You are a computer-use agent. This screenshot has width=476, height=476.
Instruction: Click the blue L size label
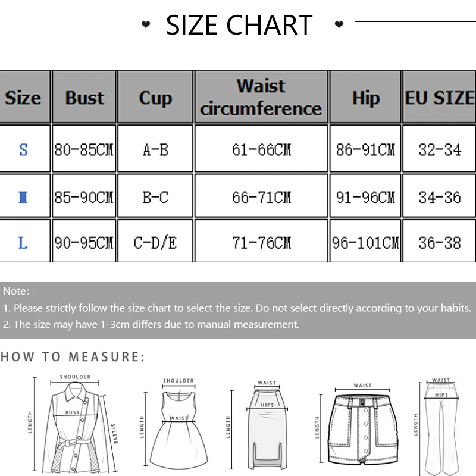[23, 243]
